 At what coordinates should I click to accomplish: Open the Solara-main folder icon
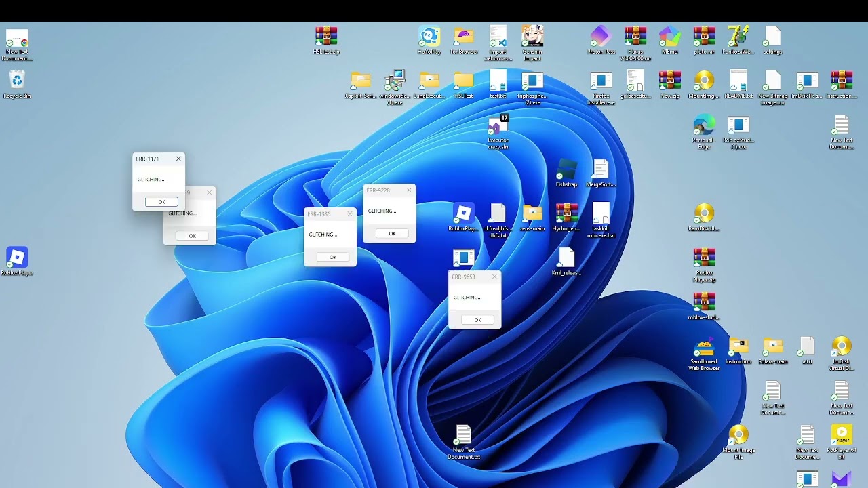point(772,350)
